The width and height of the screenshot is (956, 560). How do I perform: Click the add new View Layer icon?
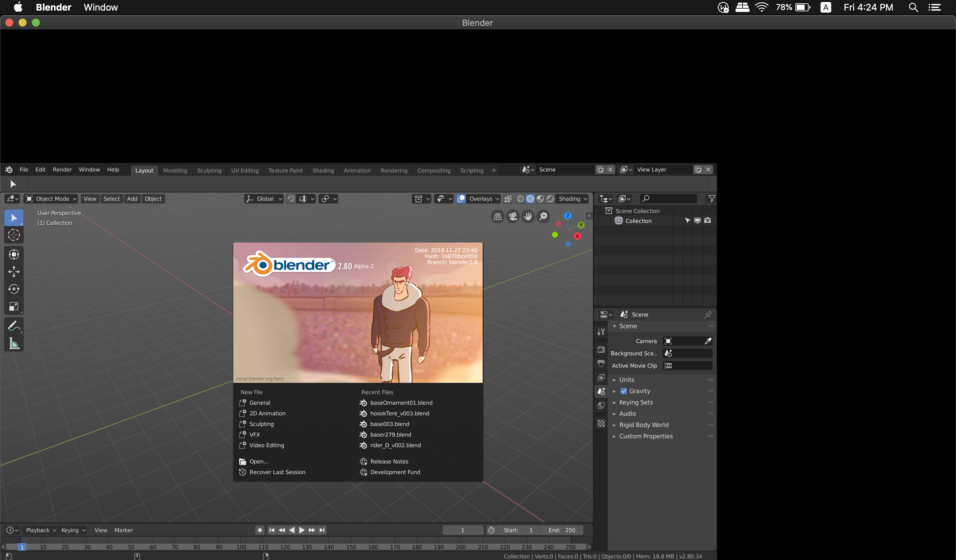coord(698,170)
